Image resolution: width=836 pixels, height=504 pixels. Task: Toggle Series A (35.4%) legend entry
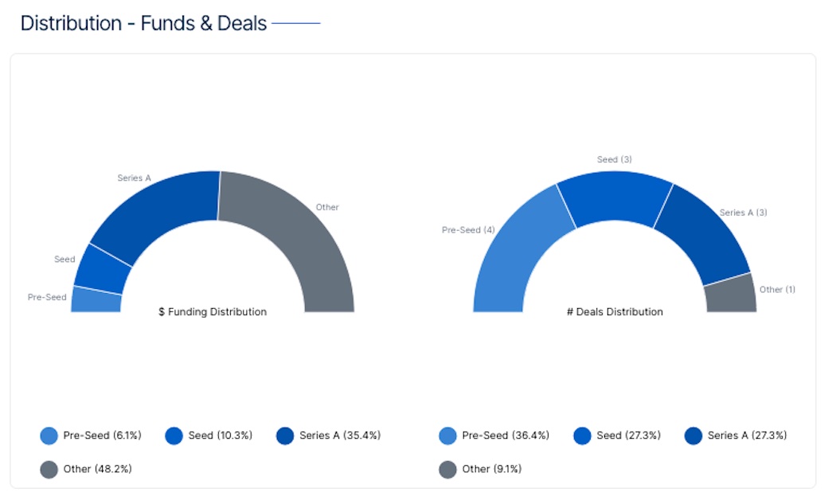(328, 436)
